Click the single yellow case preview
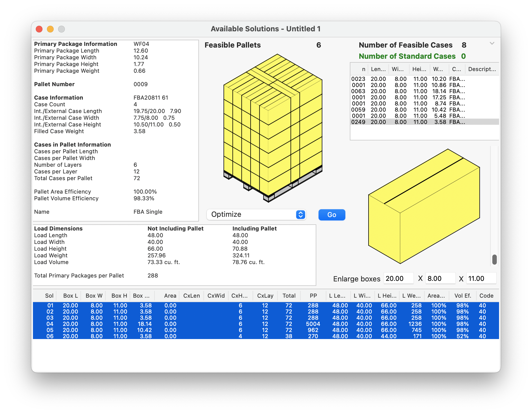The image size is (532, 414). 424,206
